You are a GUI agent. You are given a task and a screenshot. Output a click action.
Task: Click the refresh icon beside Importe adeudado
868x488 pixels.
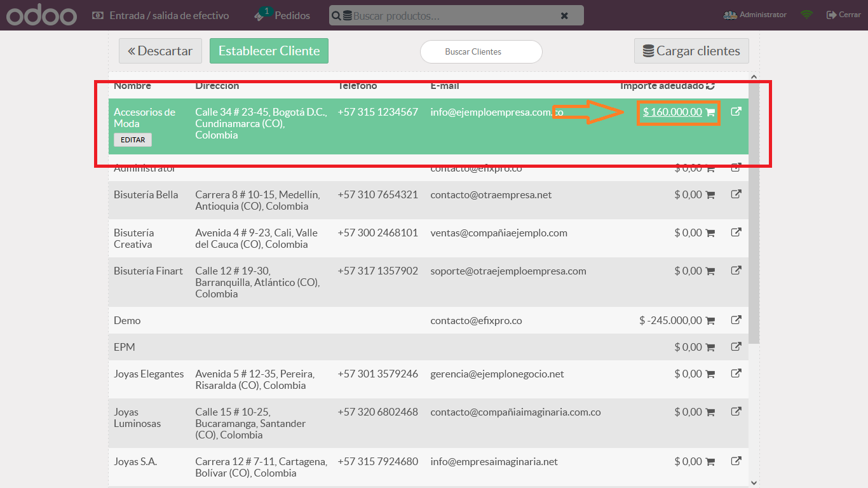pyautogui.click(x=710, y=86)
